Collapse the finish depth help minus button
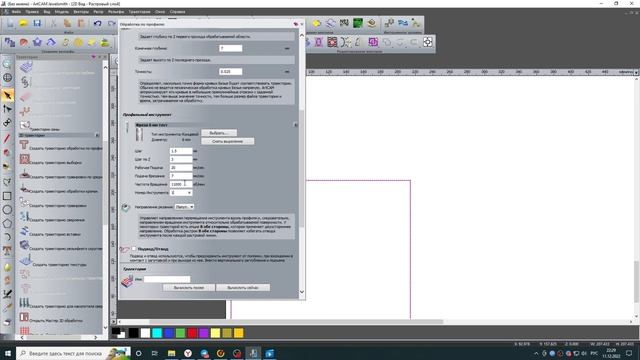The height and width of the screenshot is (360, 640). click(x=287, y=48)
